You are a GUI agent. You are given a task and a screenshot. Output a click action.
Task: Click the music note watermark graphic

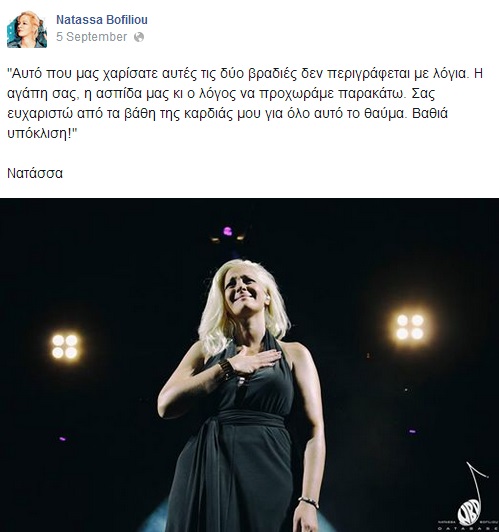pyautogui.click(x=473, y=494)
